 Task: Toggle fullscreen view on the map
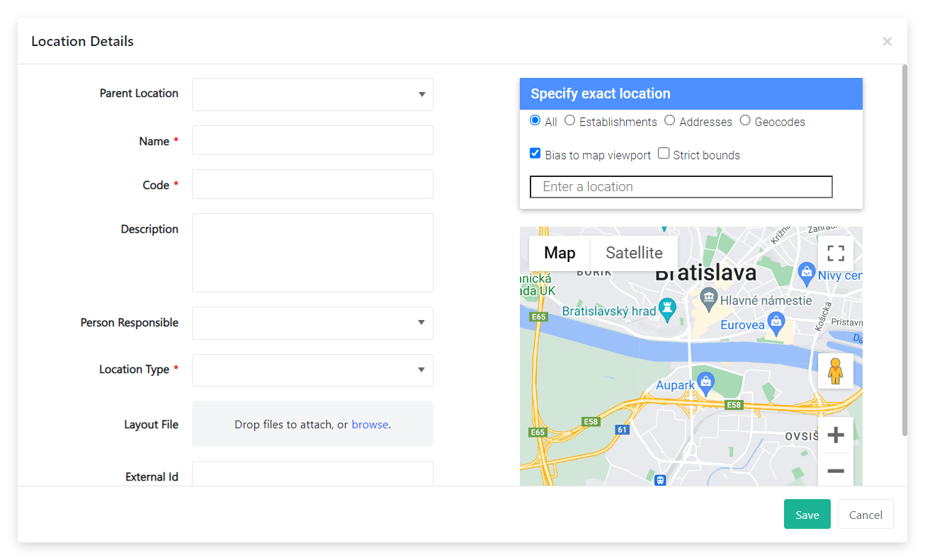click(x=836, y=253)
